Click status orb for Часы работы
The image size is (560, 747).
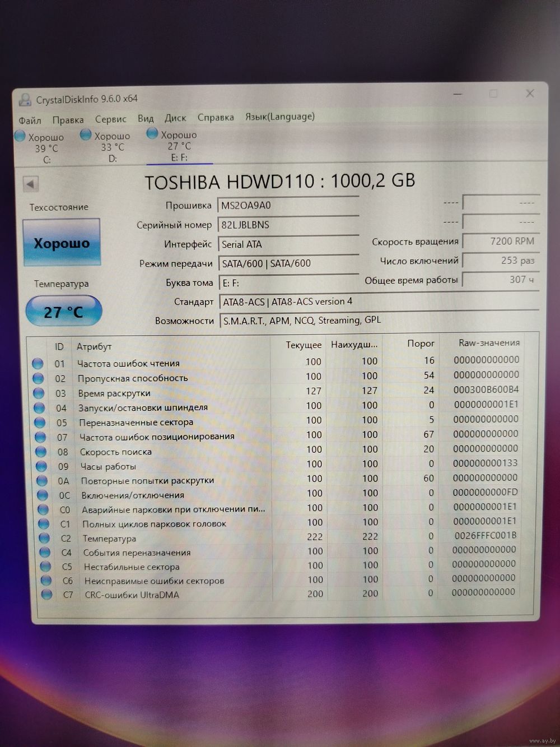[41, 466]
